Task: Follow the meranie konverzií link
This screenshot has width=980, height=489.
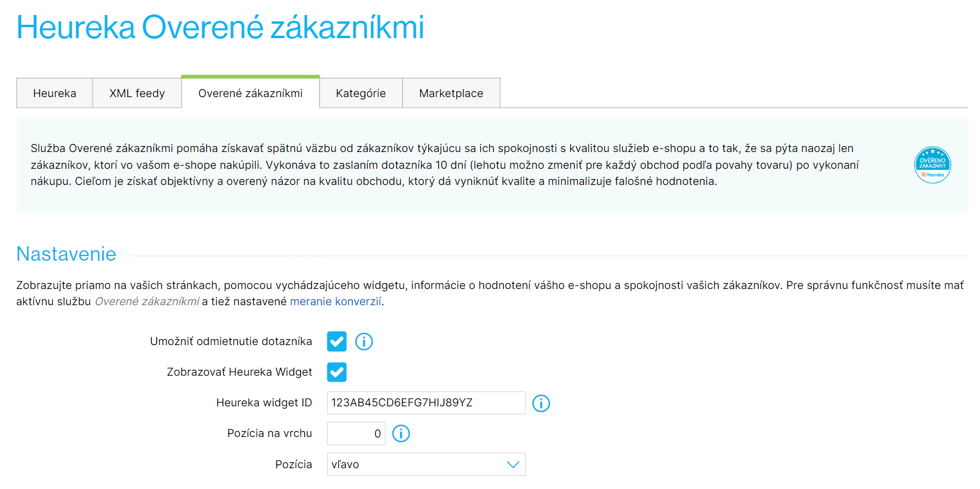Action: [335, 301]
